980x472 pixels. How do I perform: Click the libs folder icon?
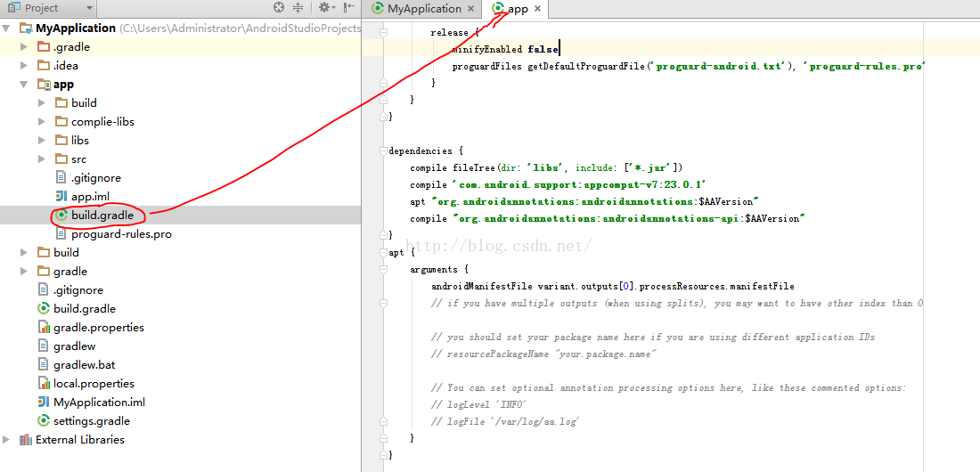coord(61,141)
